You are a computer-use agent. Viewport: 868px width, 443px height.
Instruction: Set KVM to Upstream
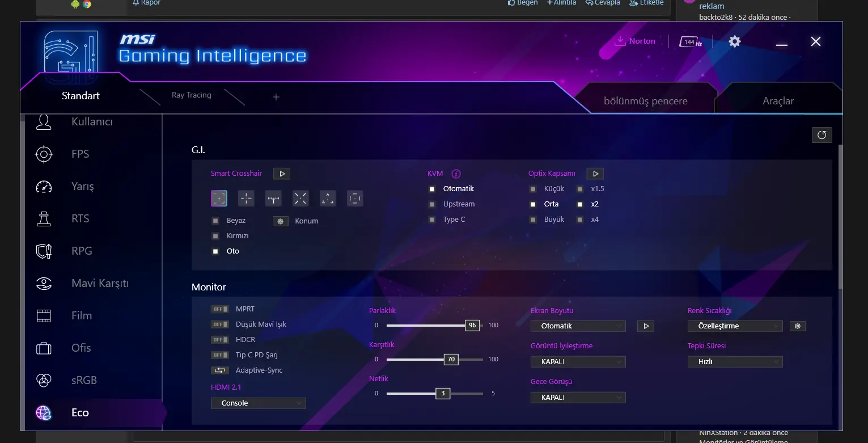coord(432,204)
